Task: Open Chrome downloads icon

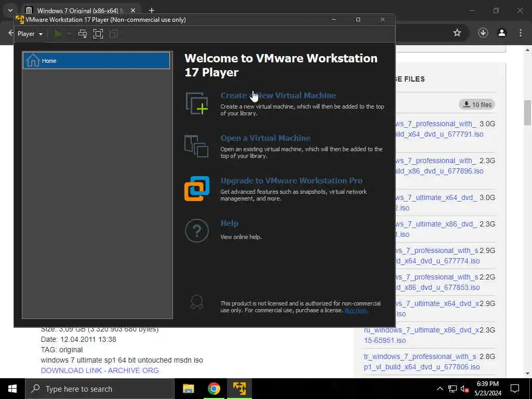Action: [483, 33]
